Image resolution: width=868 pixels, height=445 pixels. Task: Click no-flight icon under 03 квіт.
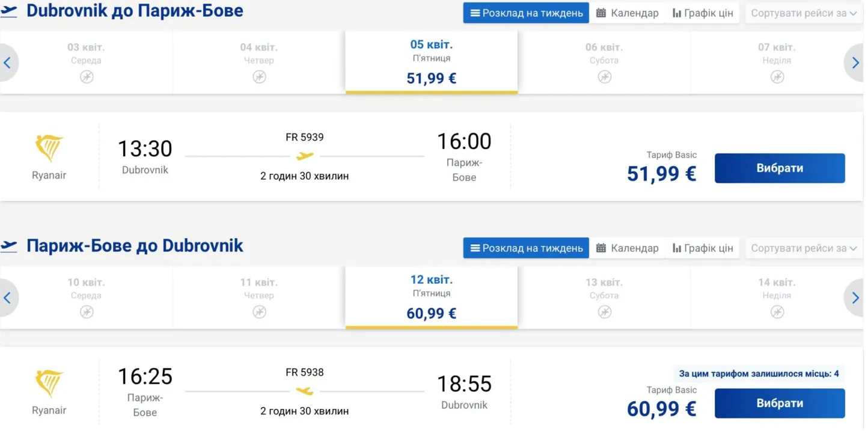click(x=87, y=77)
